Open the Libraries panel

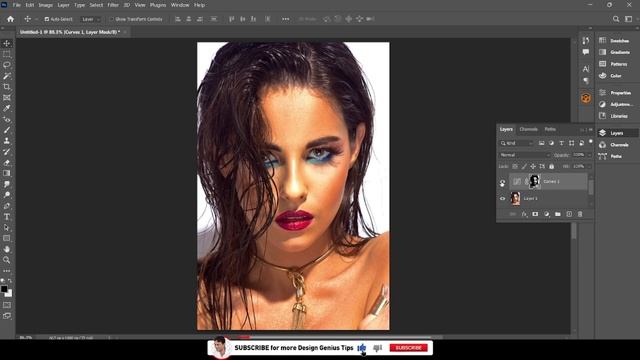coord(613,116)
